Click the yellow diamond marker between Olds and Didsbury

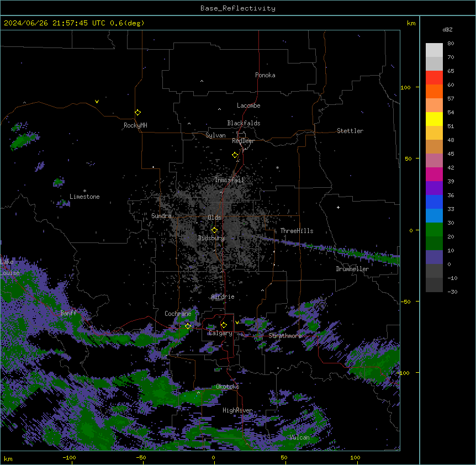[214, 230]
